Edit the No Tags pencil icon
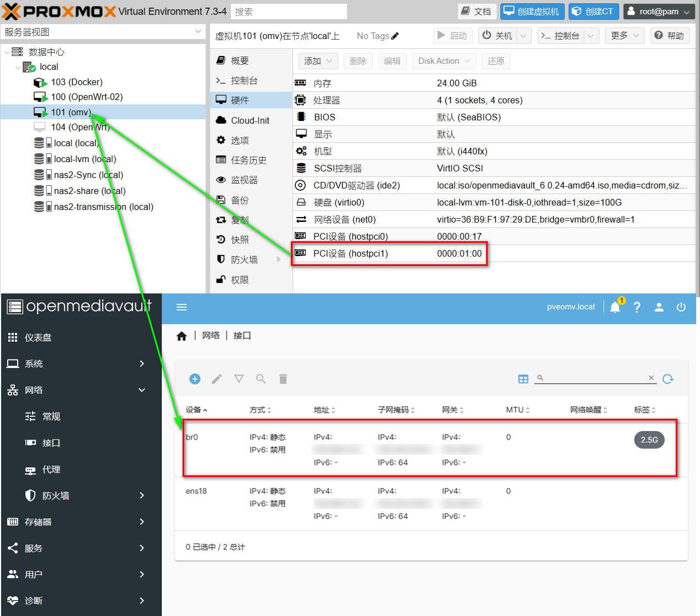Screen dimensions: 700x616 coord(395,36)
